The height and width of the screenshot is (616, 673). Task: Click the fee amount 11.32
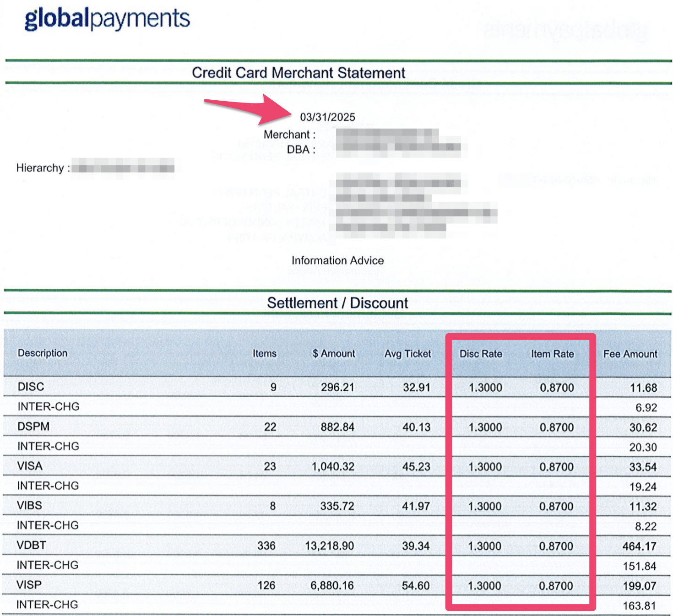643,507
